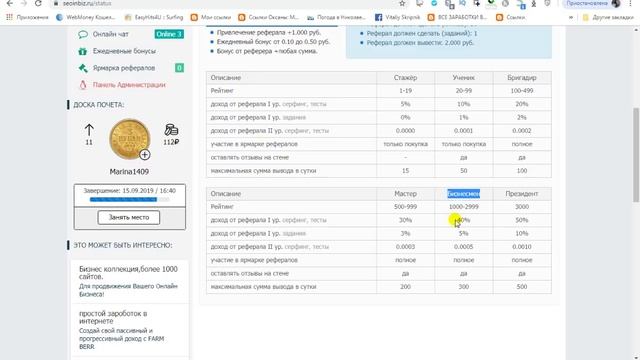
Task: Expand hidden bookmarks chevron
Action: click(571, 17)
